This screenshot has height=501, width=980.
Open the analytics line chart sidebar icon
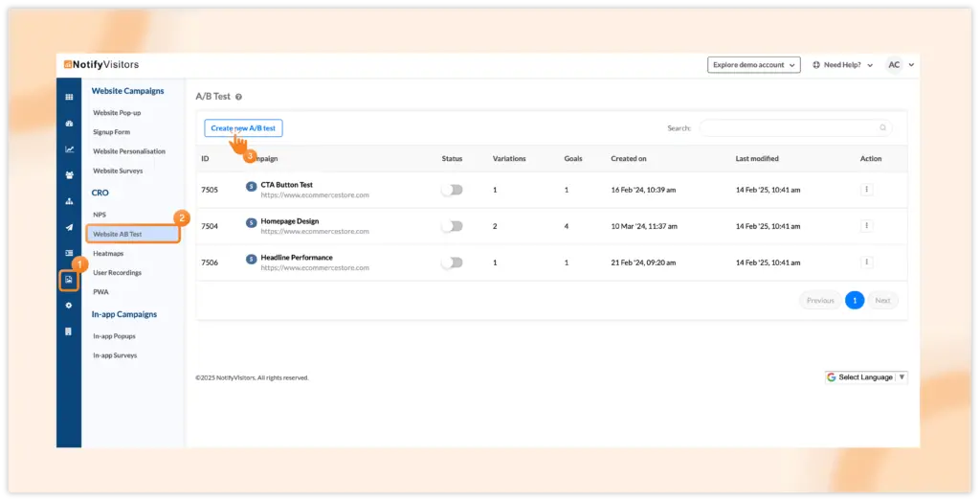[69, 149]
